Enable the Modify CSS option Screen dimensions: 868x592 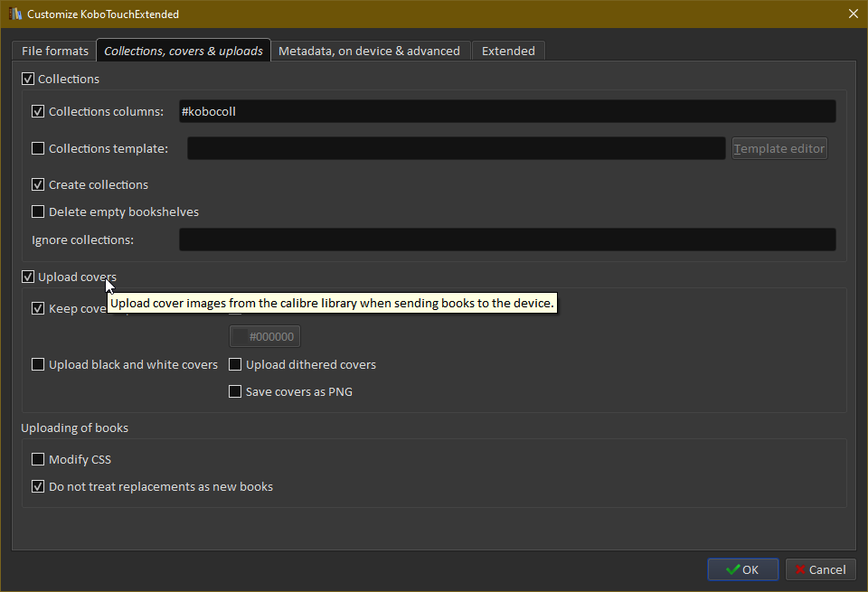click(38, 459)
